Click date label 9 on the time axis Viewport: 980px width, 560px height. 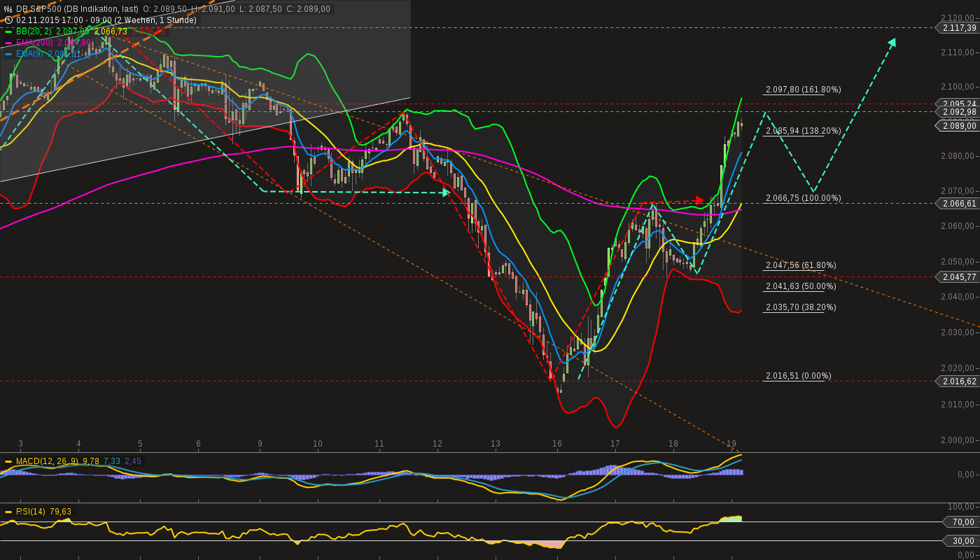click(x=260, y=444)
